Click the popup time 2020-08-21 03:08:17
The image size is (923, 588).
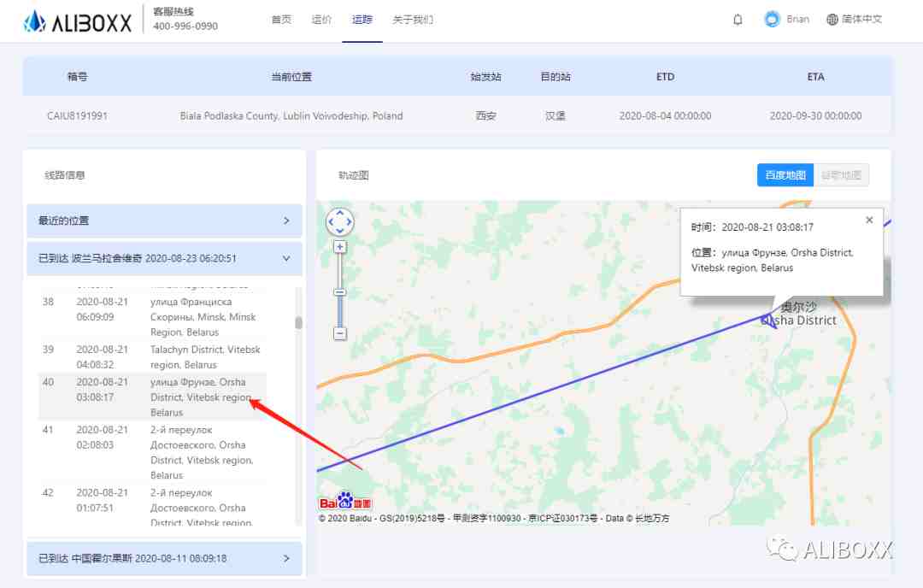767,227
